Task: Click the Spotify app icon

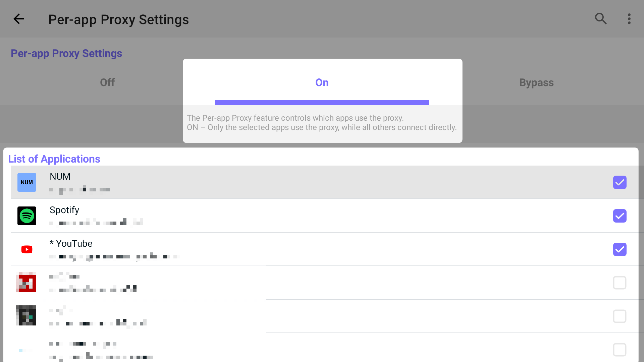Action: (x=27, y=216)
